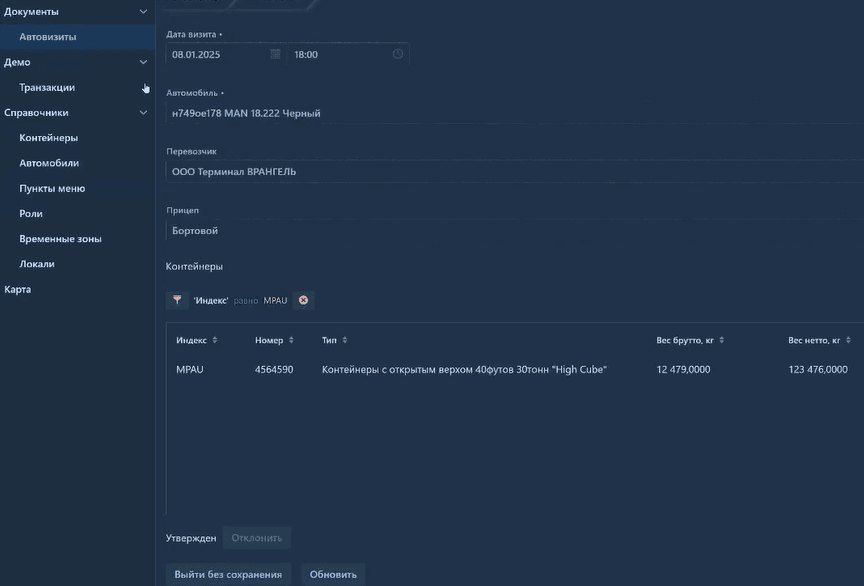The height and width of the screenshot is (586, 864).
Task: Click the funnel filter icon
Action: (177, 300)
